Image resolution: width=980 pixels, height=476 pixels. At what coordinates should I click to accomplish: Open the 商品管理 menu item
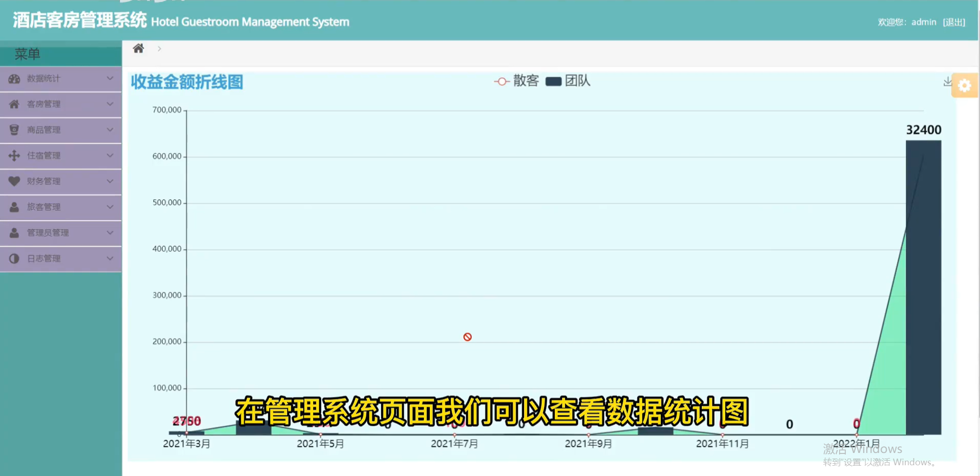pos(61,130)
